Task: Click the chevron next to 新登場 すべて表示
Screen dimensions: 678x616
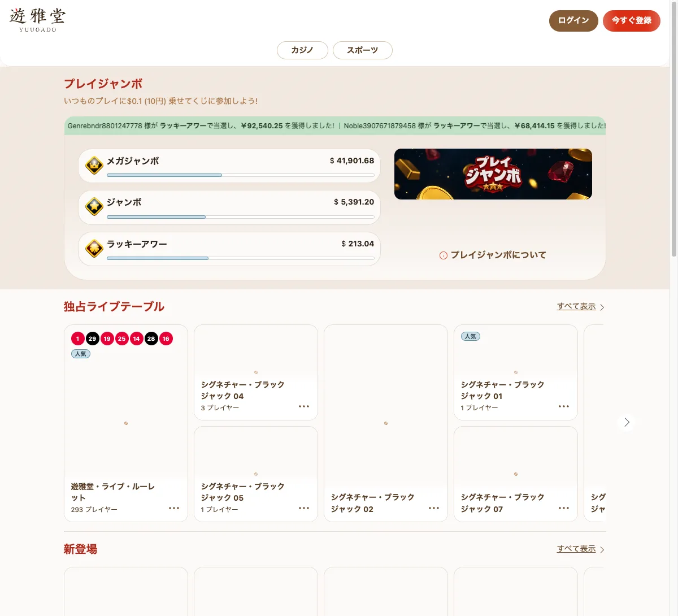Action: [602, 549]
